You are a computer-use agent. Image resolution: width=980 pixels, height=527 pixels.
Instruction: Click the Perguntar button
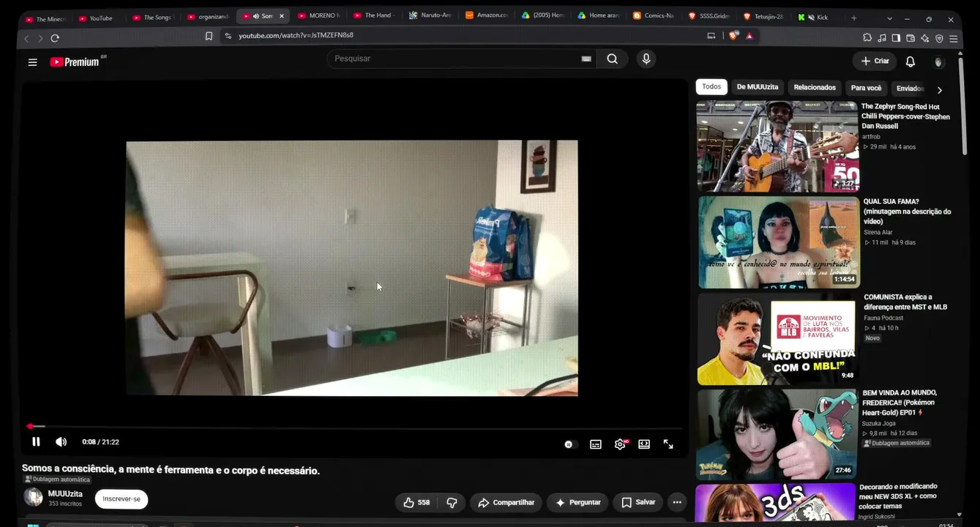click(578, 503)
